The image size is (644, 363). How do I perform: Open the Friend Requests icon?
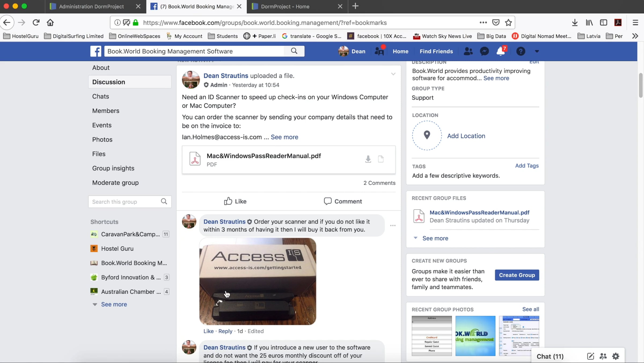click(468, 51)
